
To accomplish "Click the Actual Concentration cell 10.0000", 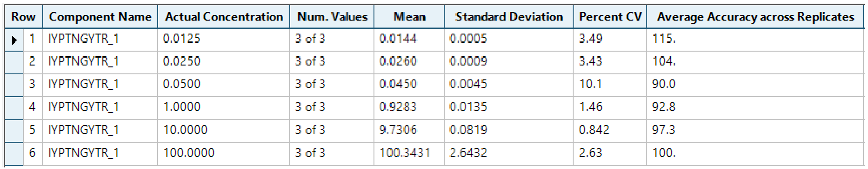I will point(224,131).
